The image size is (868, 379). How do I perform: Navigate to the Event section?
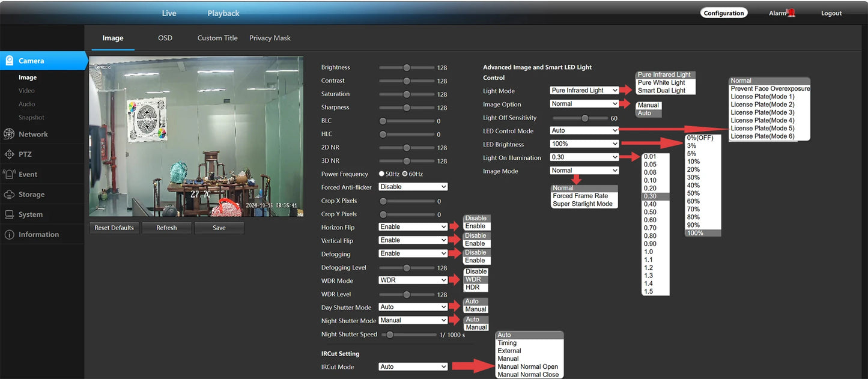(x=28, y=174)
